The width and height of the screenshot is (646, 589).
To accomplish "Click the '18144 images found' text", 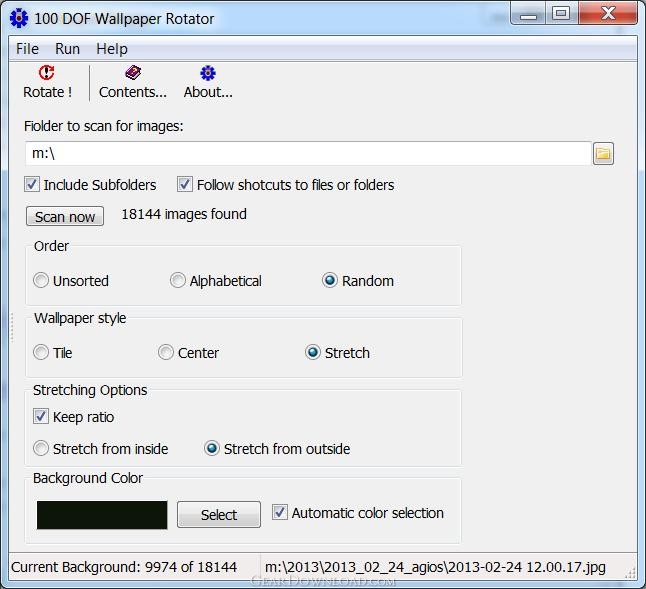I will click(x=184, y=214).
